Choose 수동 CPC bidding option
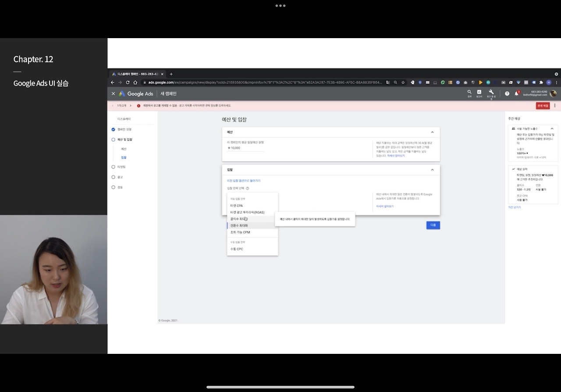Screen dimensions: 561x392 tap(252, 249)
